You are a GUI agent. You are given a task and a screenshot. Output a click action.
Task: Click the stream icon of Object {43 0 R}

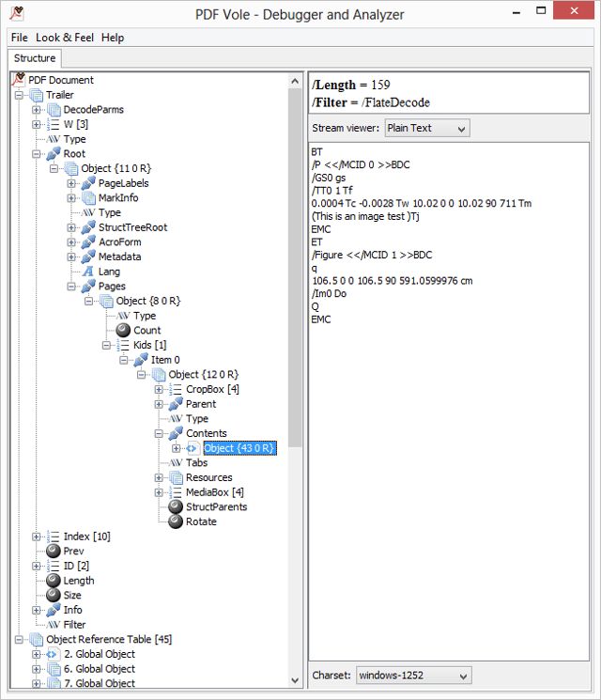193,448
